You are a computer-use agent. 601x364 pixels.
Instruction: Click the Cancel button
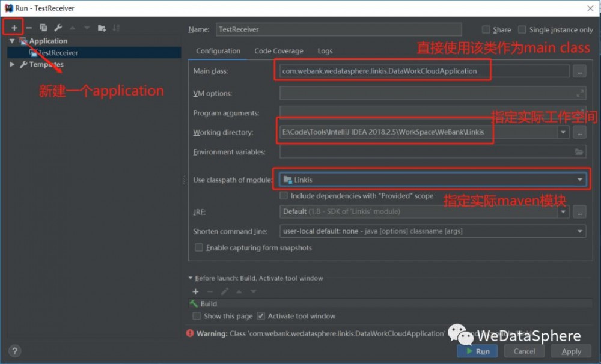[x=524, y=351]
